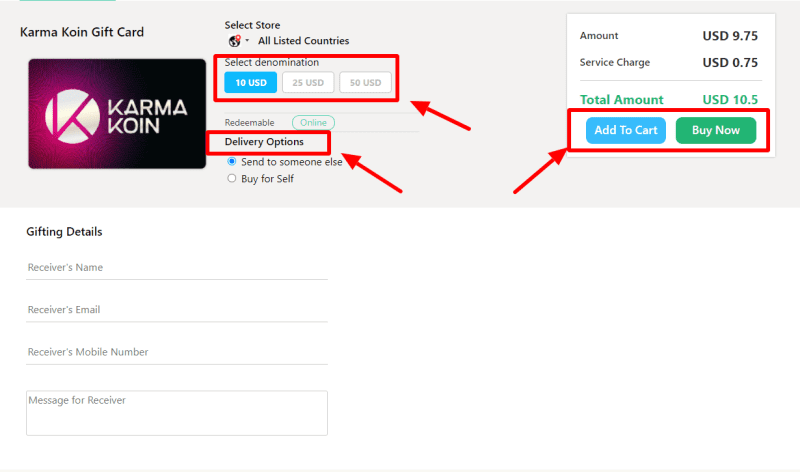Viewport: 800px width, 472px height.
Task: Click the Redeemable label
Action: 249,123
